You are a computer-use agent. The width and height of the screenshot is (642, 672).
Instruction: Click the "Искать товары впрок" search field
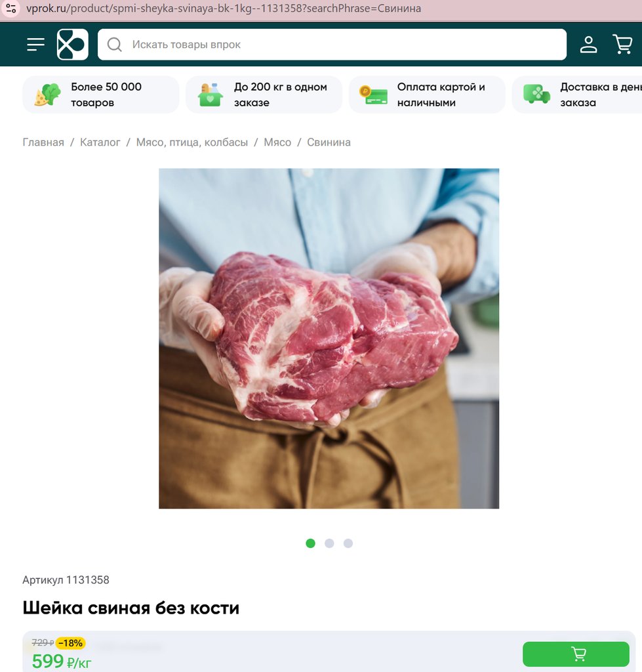click(x=332, y=45)
